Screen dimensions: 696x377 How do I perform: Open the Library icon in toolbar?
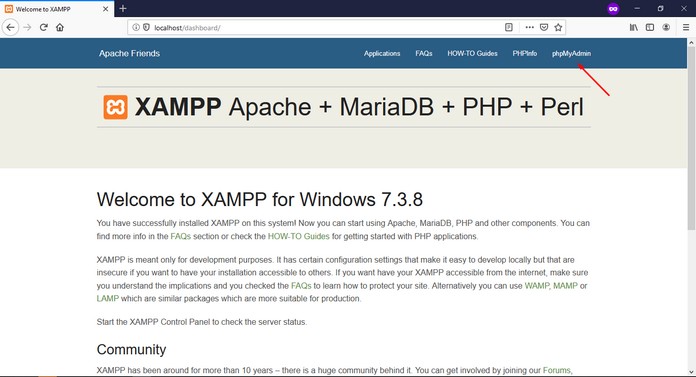634,28
